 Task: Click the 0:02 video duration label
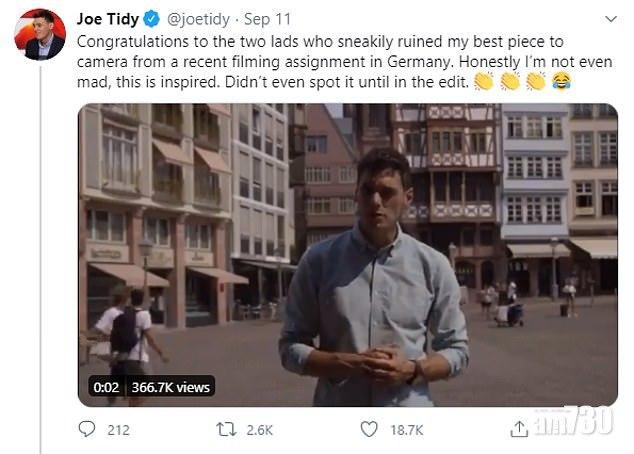coord(107,386)
